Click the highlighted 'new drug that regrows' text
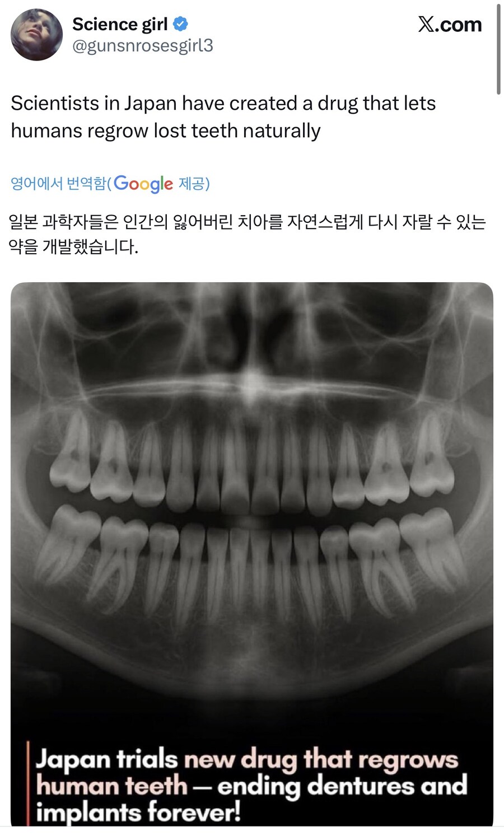The width and height of the screenshot is (504, 836). [x=321, y=759]
